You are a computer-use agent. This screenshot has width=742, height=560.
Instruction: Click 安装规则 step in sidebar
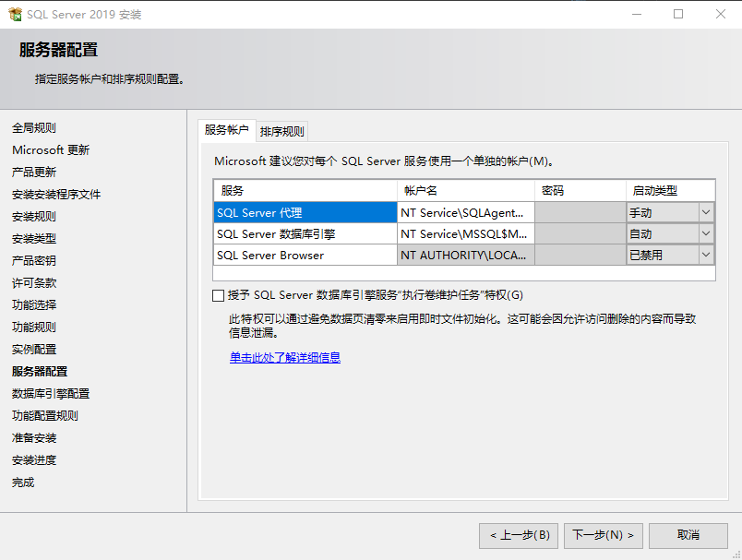click(x=34, y=217)
